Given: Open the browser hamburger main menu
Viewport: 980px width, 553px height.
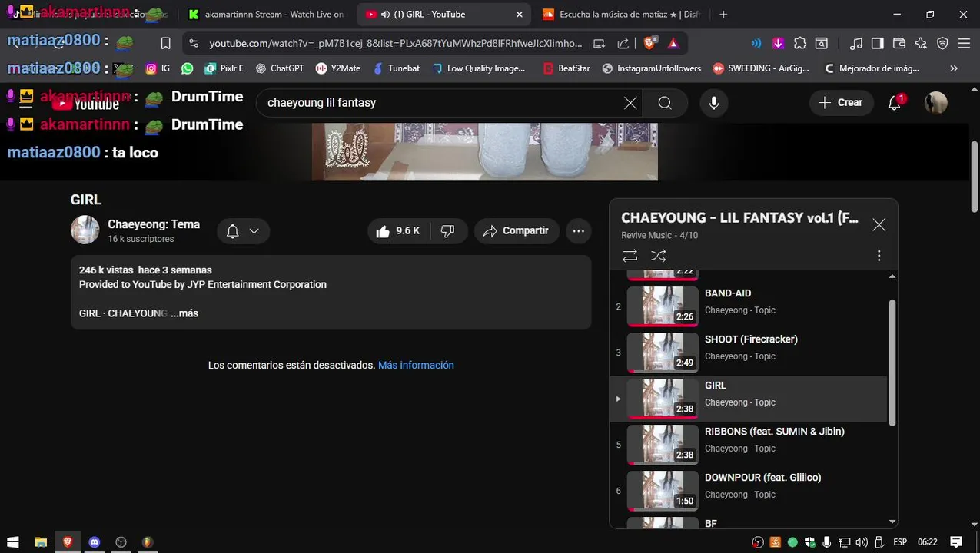Looking at the screenshot, I should click(x=964, y=43).
